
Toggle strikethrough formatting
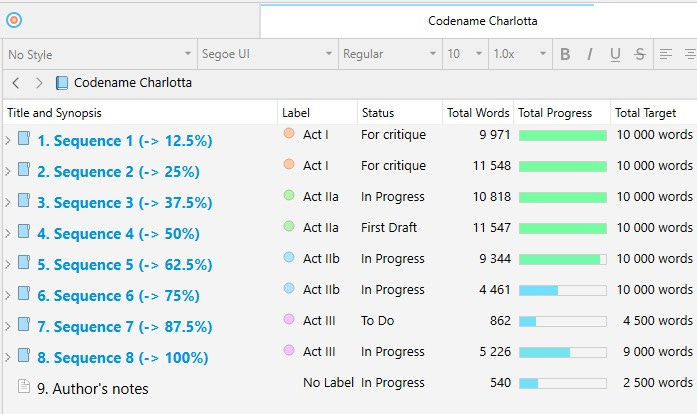(640, 54)
